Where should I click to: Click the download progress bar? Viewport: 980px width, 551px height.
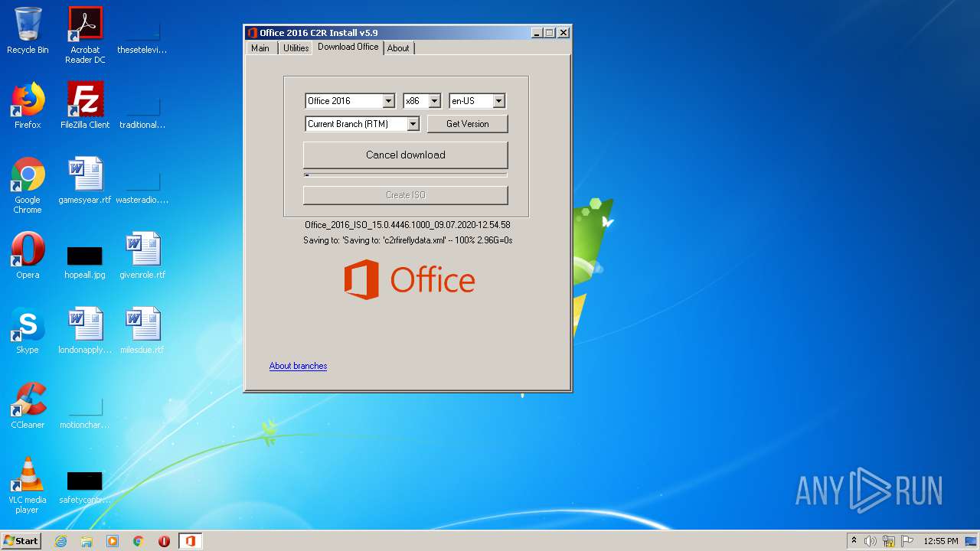point(406,175)
